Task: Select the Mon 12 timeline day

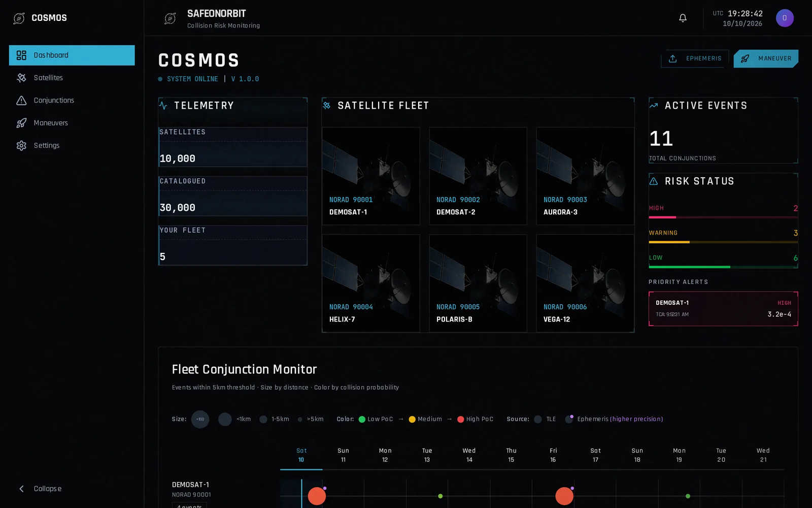Action: pos(385,455)
